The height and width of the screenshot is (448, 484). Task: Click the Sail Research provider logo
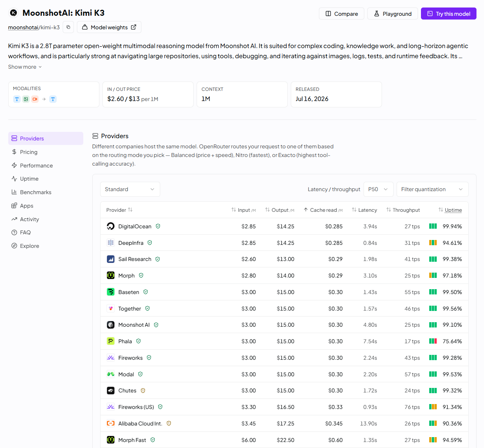[111, 259]
